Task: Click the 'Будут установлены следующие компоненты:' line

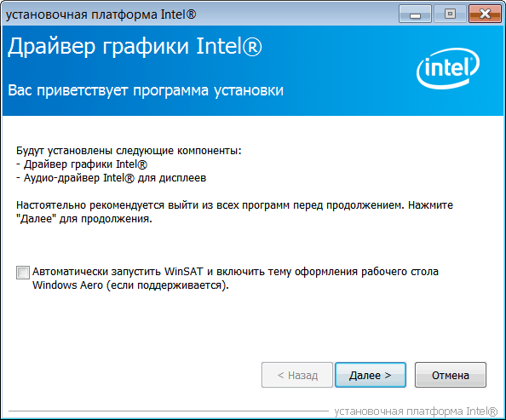Action: (129, 151)
